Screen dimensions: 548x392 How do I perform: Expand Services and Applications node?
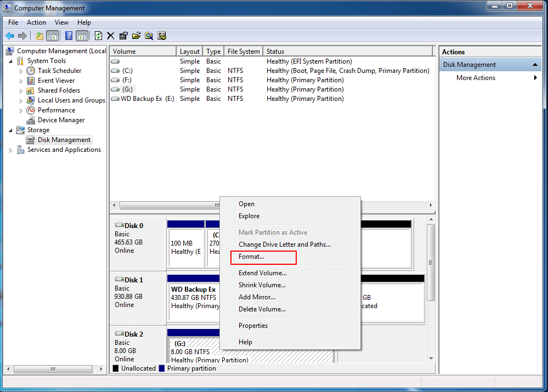10,150
